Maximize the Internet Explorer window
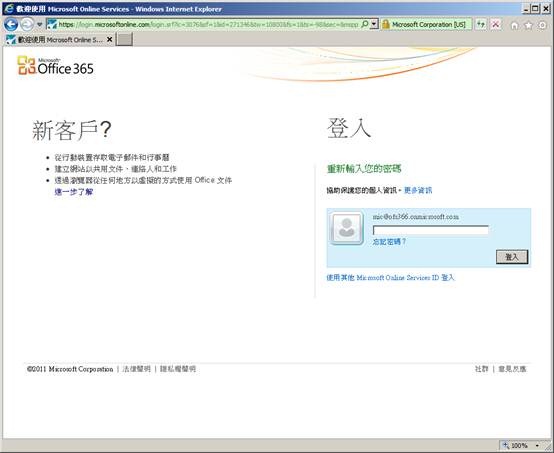554x453 pixels. (536, 9)
